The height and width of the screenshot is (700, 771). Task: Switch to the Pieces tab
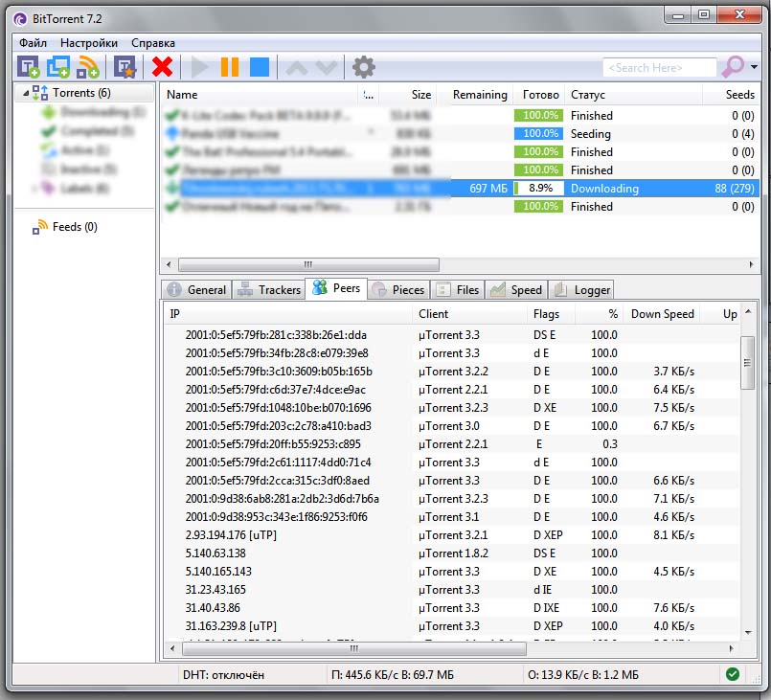coord(398,290)
